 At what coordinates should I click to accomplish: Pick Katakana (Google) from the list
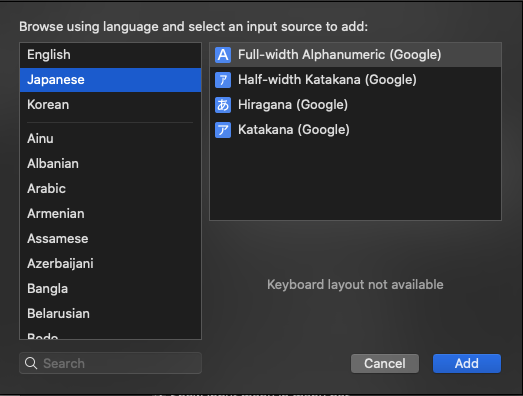click(355, 130)
